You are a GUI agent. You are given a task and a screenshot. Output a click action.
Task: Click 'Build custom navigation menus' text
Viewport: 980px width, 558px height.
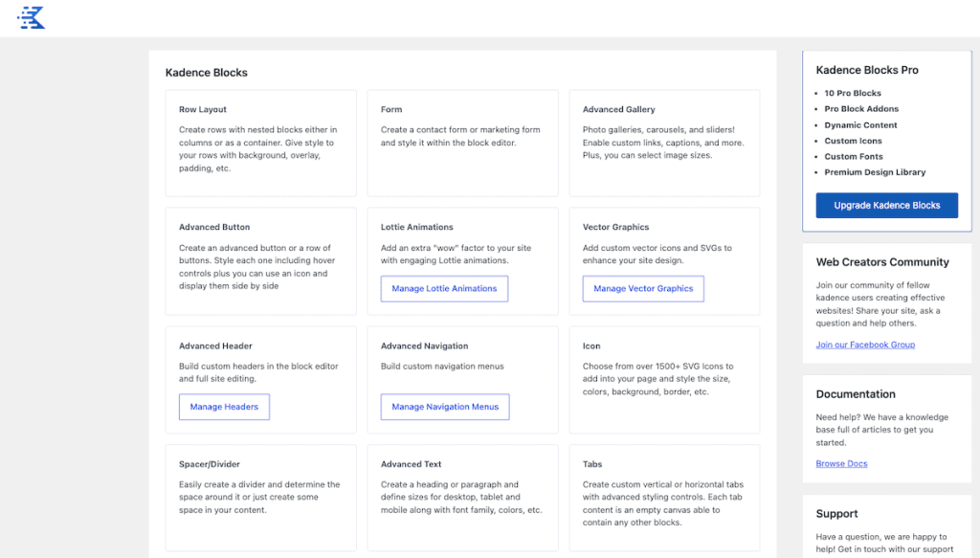(x=442, y=367)
